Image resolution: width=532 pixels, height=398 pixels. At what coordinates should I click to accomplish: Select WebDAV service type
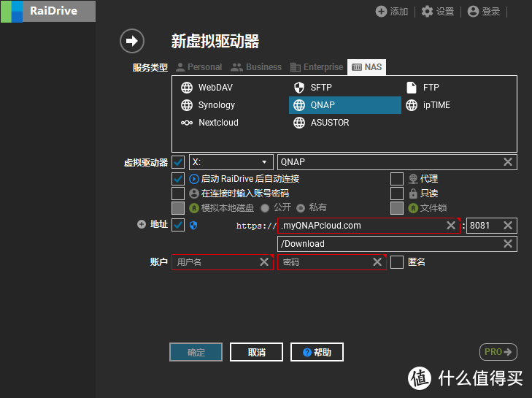tap(207, 88)
